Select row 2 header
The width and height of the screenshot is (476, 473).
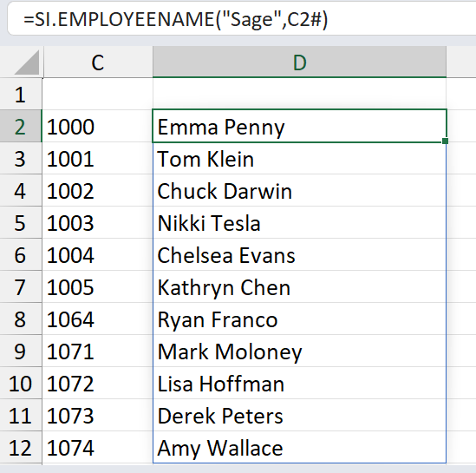[21, 126]
